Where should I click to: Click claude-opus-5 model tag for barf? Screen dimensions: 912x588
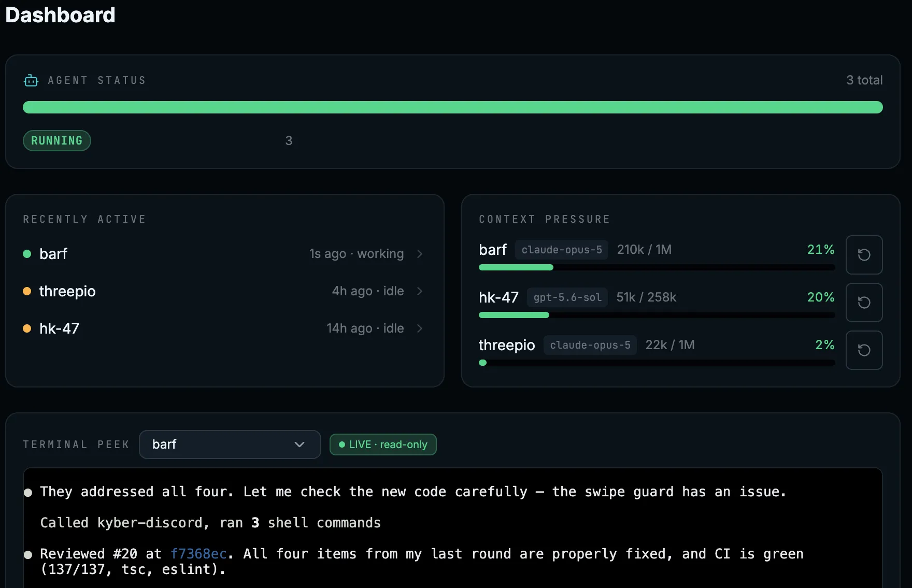[562, 250]
